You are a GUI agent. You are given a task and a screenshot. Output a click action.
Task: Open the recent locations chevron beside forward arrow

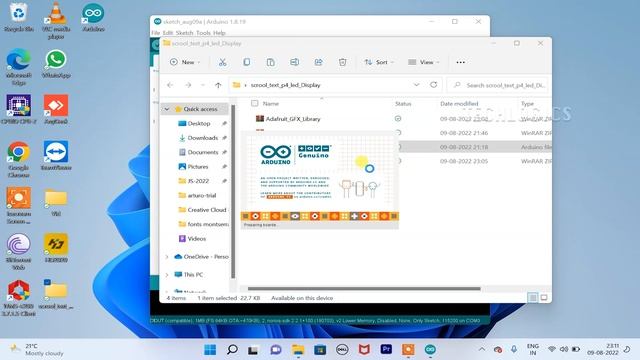203,85
